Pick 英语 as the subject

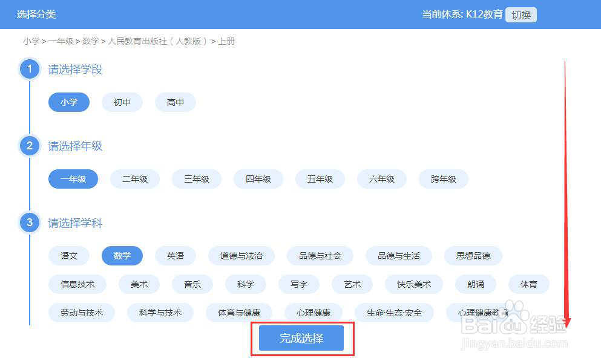[175, 256]
